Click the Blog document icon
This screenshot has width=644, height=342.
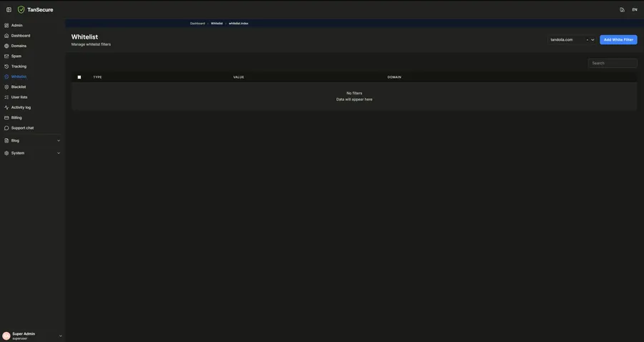[6, 140]
